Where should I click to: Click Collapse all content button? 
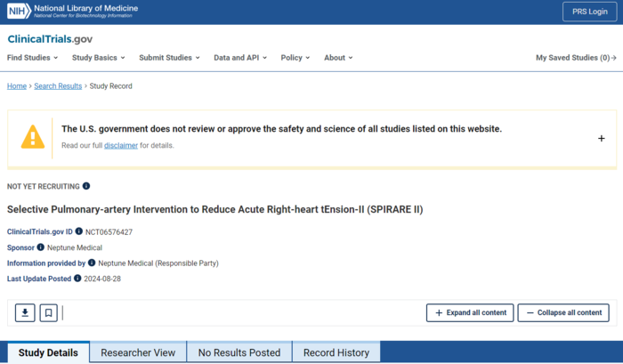[x=563, y=312]
